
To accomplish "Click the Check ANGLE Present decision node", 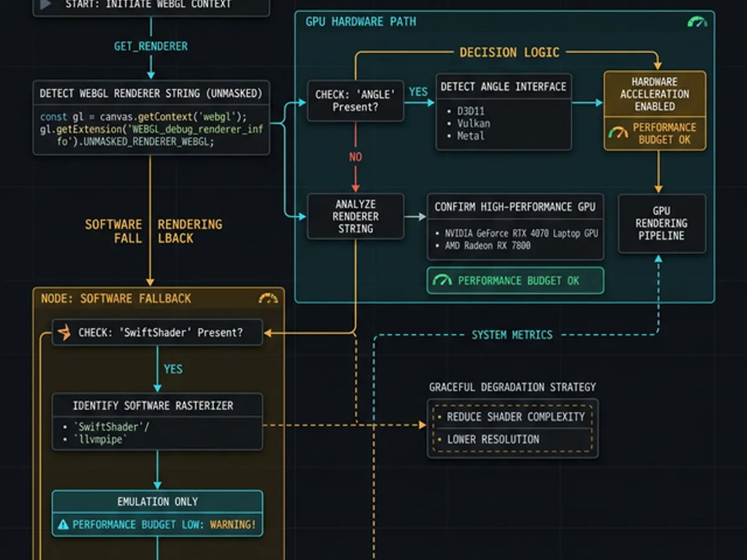I will (355, 100).
